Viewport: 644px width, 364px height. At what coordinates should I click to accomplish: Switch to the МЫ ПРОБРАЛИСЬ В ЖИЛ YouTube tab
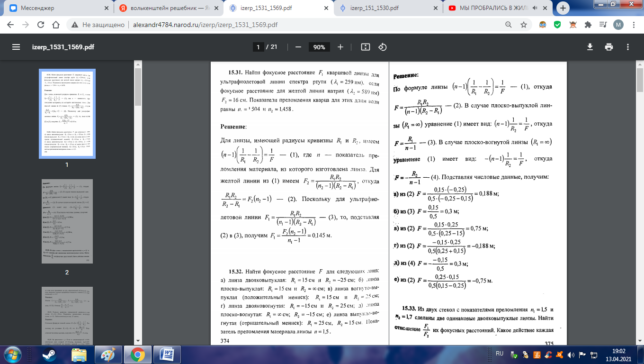(497, 8)
